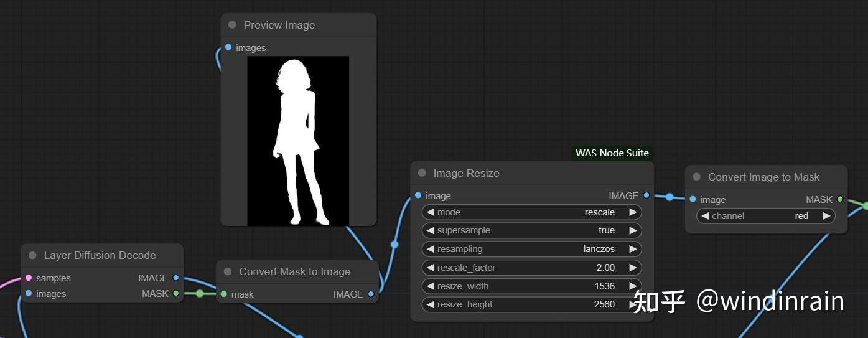Toggle the supersample value to the next option

point(633,230)
